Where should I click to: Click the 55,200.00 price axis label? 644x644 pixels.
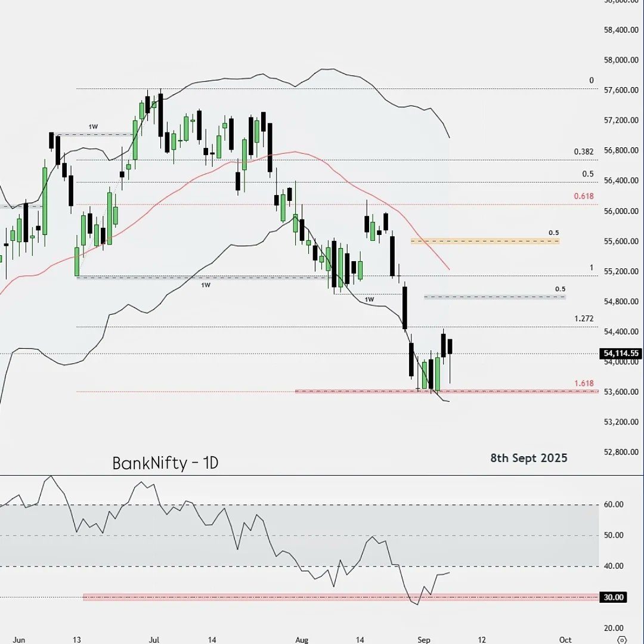tap(621, 271)
